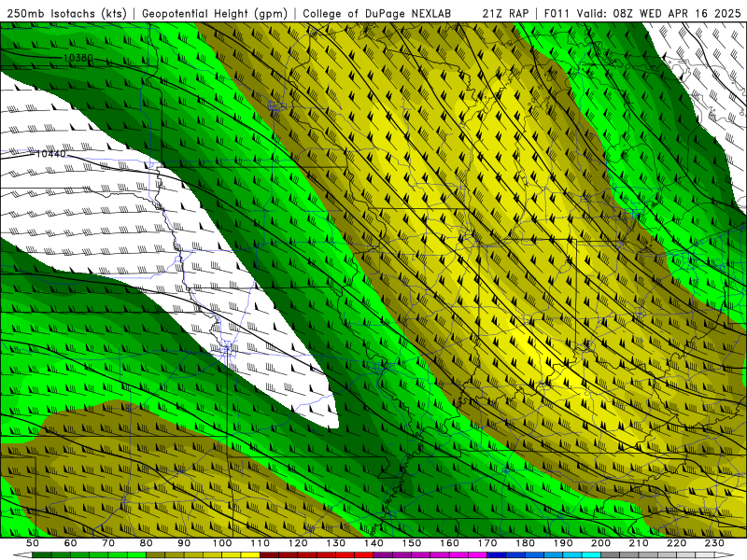
Task: Click the "250mb Isotachs (kts)" title text
Action: click(x=67, y=13)
